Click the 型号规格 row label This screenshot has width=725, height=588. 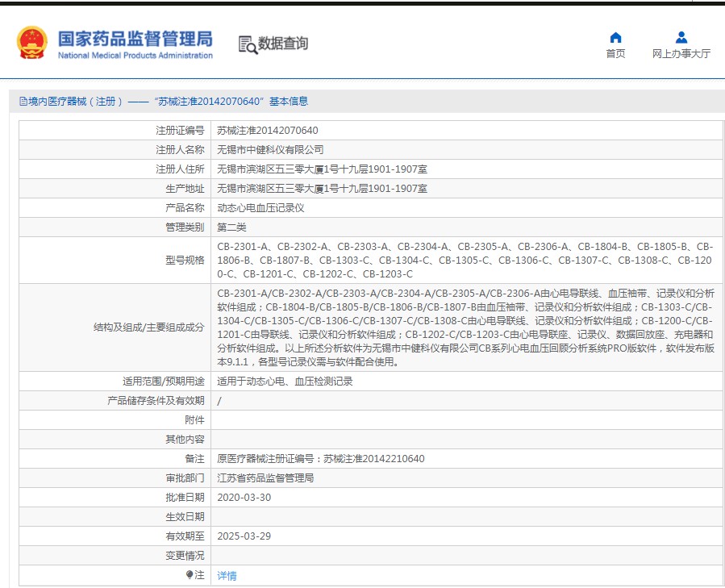185,260
